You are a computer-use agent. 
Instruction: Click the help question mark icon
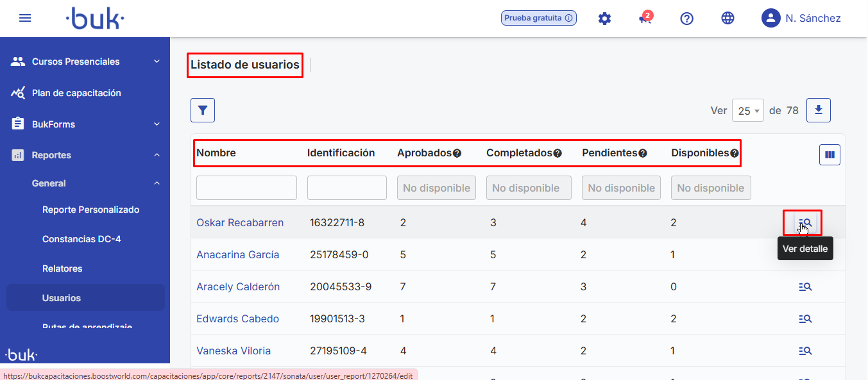[x=686, y=19]
